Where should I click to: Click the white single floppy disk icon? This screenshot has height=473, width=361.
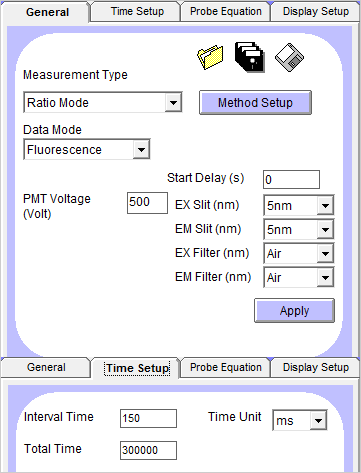(x=289, y=57)
